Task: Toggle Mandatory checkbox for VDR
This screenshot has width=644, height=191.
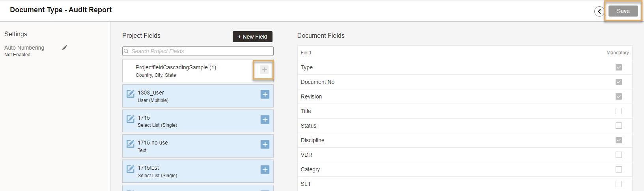Action: (x=619, y=155)
